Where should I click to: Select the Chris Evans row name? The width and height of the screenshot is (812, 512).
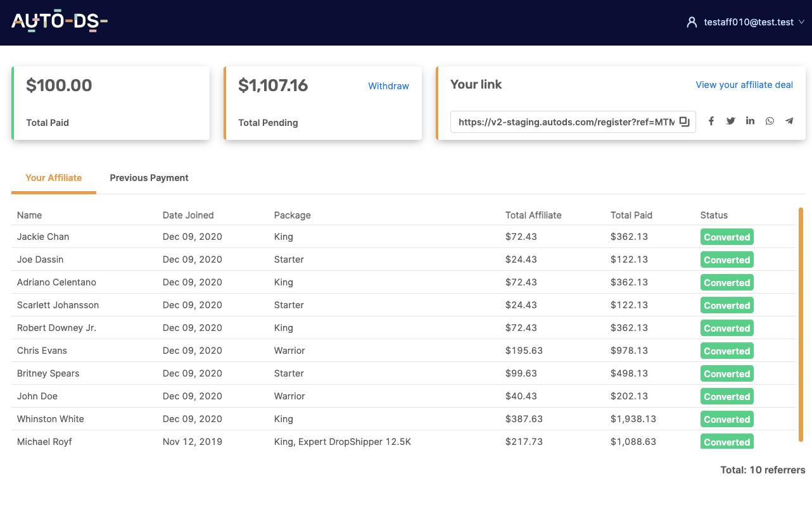(x=42, y=351)
